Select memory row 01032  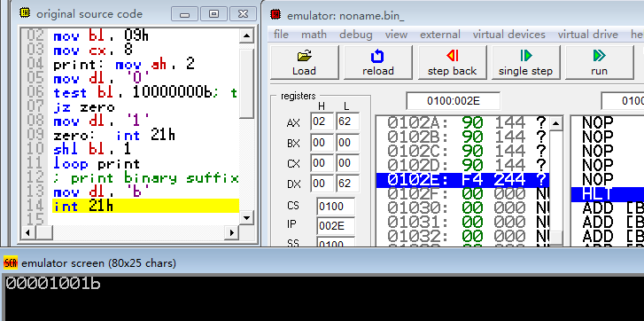click(463, 237)
